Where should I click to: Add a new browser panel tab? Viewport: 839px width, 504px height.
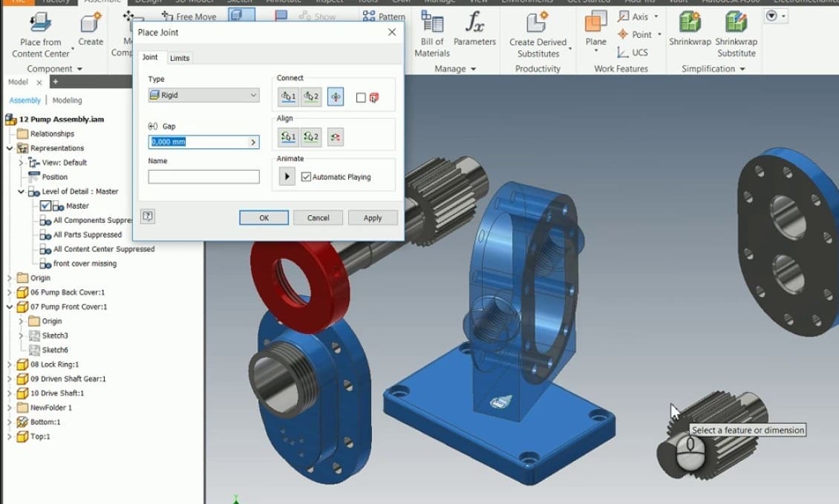(x=55, y=82)
